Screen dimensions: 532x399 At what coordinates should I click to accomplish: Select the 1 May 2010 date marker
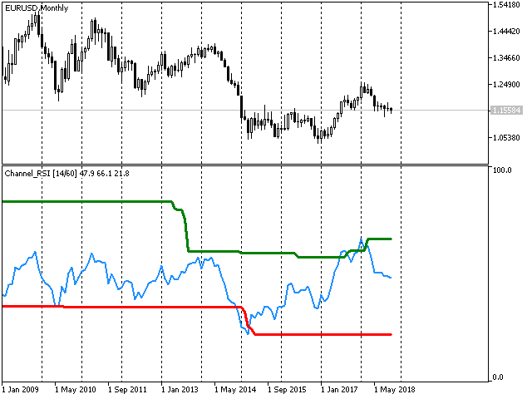76,388
